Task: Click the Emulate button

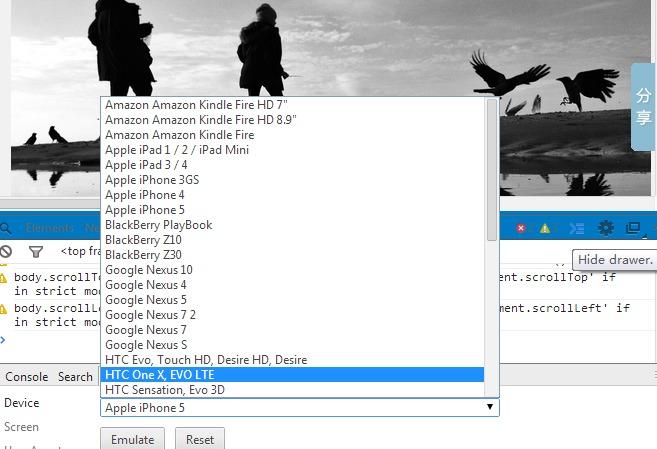Action: (x=132, y=439)
